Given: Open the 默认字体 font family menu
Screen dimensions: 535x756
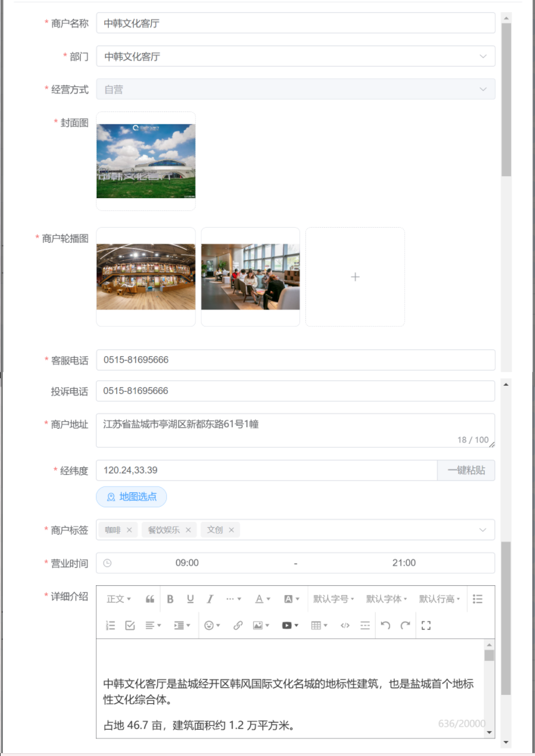Looking at the screenshot, I should pyautogui.click(x=387, y=599).
